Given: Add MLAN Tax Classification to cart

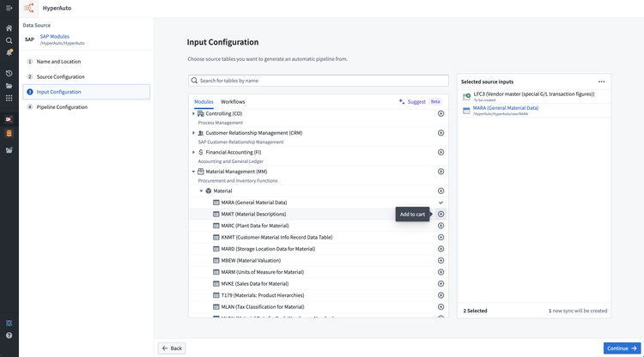Looking at the screenshot, I should 440,307.
